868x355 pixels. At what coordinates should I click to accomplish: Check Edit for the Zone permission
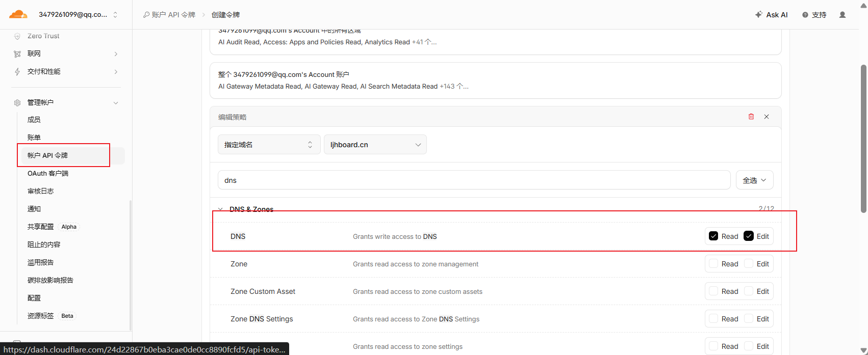click(749, 264)
